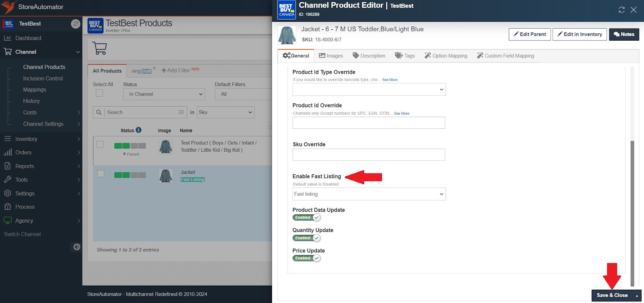
Task: Switch to the Tags tab
Action: pyautogui.click(x=405, y=56)
